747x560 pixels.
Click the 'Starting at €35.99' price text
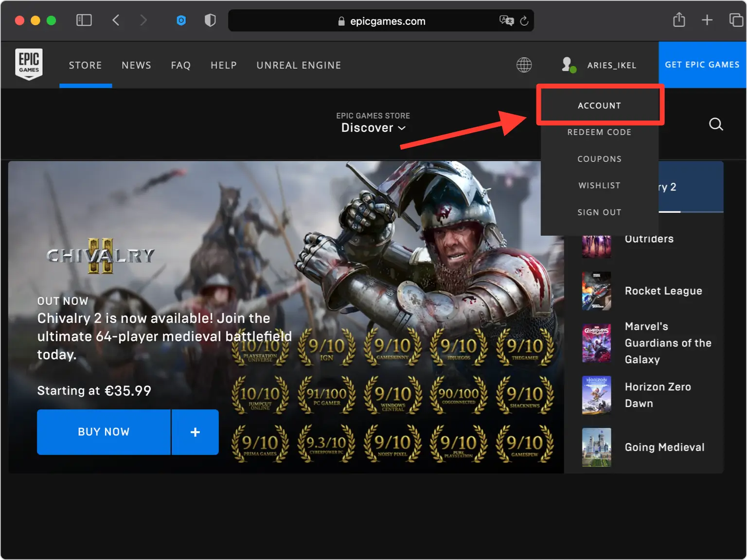point(94,391)
